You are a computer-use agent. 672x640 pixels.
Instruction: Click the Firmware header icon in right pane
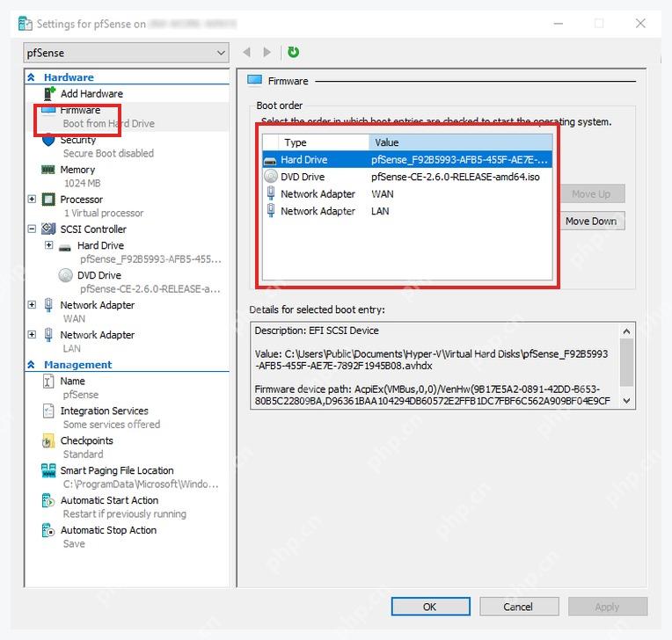(254, 80)
